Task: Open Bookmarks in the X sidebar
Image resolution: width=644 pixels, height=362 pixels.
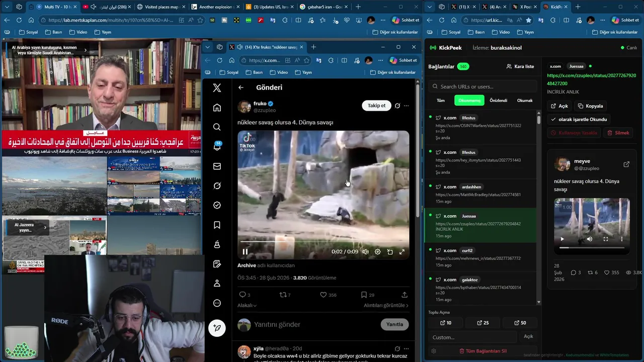Action: (x=217, y=225)
